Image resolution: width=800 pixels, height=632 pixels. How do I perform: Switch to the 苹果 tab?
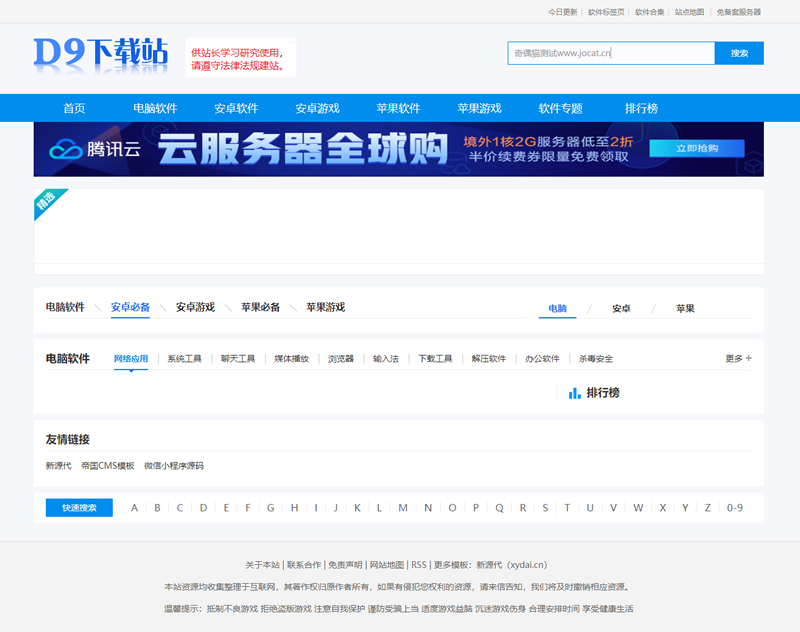(x=685, y=307)
